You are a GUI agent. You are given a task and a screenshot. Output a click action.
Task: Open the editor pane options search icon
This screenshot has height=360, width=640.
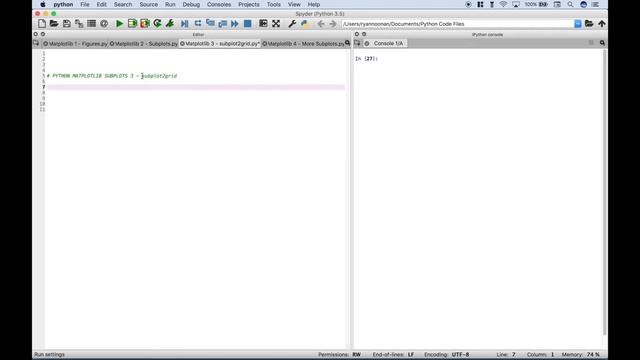click(x=347, y=43)
